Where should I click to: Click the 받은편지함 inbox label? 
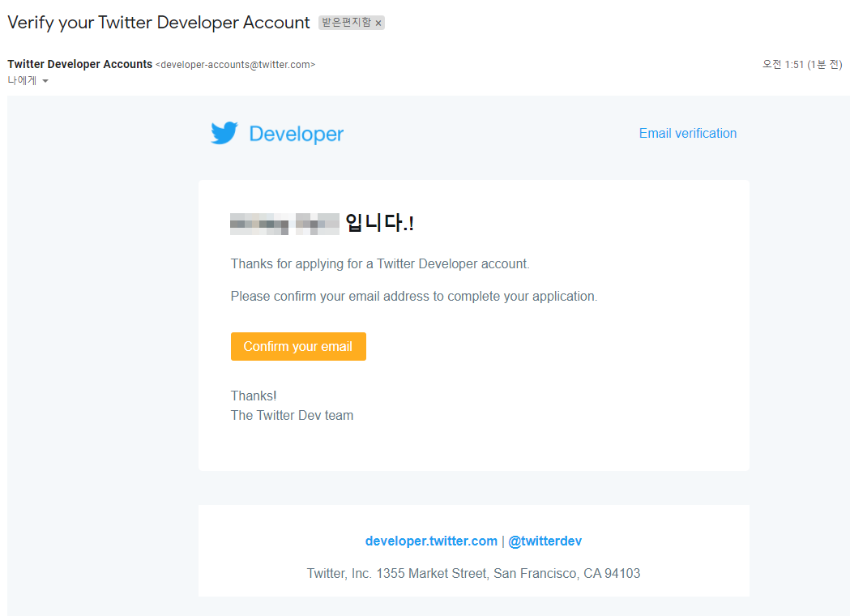click(346, 22)
